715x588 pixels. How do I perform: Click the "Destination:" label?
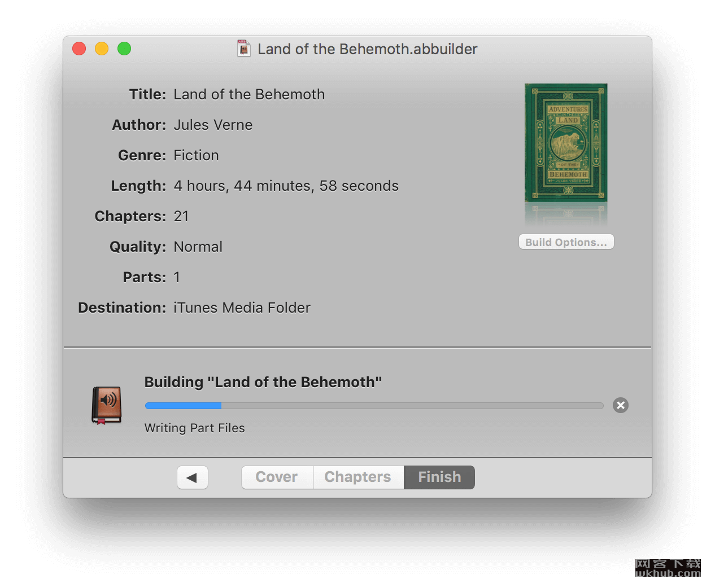pyautogui.click(x=122, y=308)
